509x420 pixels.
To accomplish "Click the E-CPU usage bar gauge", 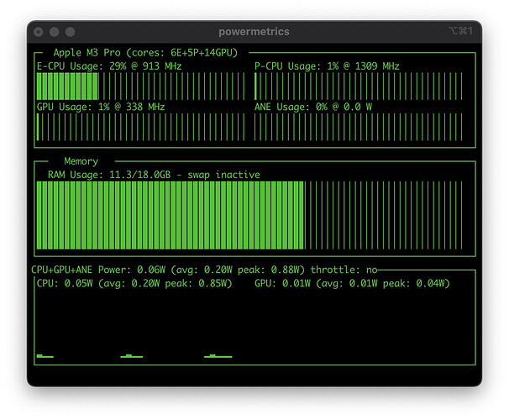I will click(x=141, y=86).
